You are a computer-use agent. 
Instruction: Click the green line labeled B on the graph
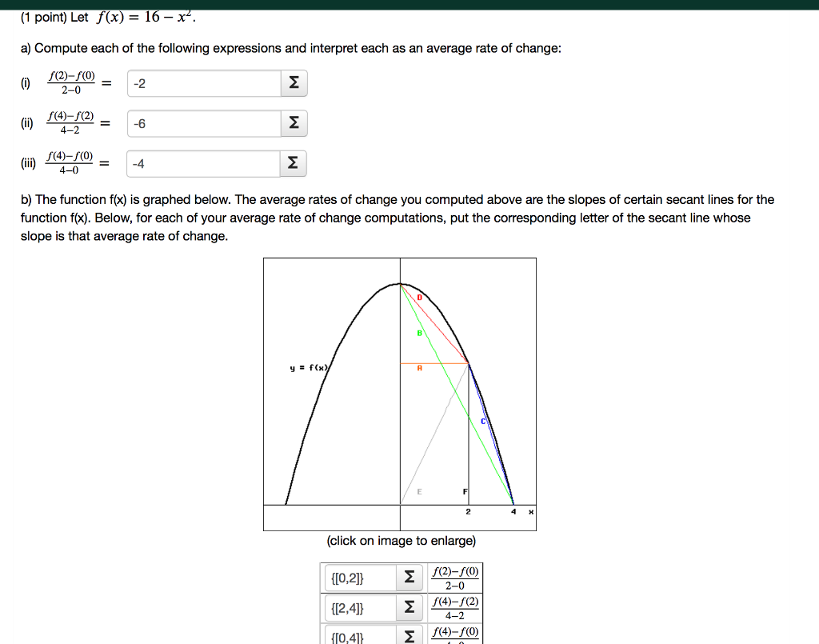(x=417, y=334)
